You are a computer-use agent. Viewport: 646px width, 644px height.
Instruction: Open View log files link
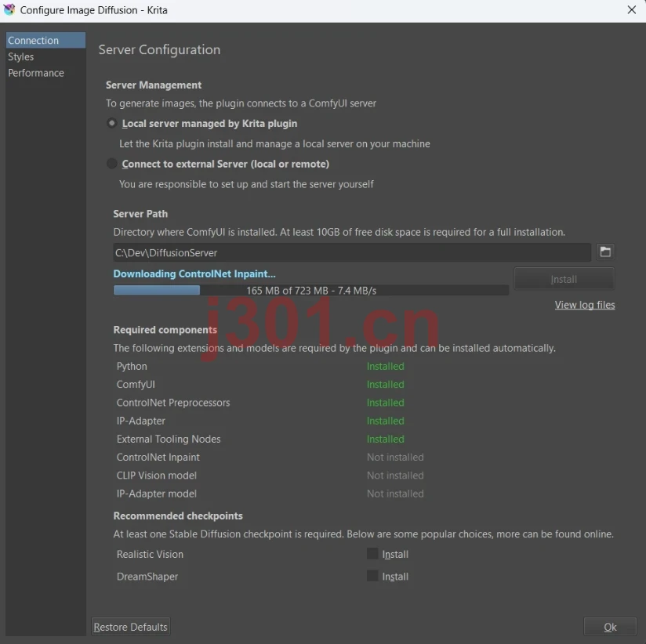(x=584, y=305)
